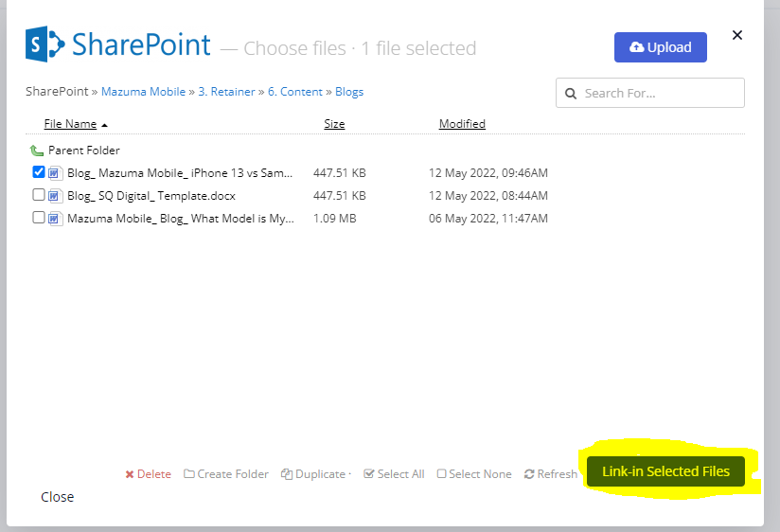This screenshot has height=532, width=780.
Task: Select file Blog_ SQ Digital_ Template.docx
Action: click(151, 196)
